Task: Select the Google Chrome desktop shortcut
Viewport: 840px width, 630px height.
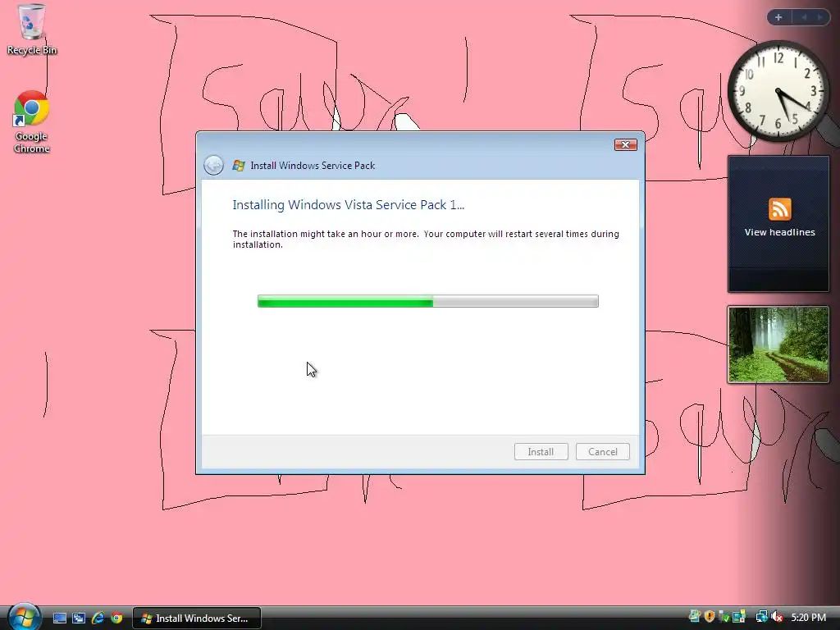Action: 32,122
